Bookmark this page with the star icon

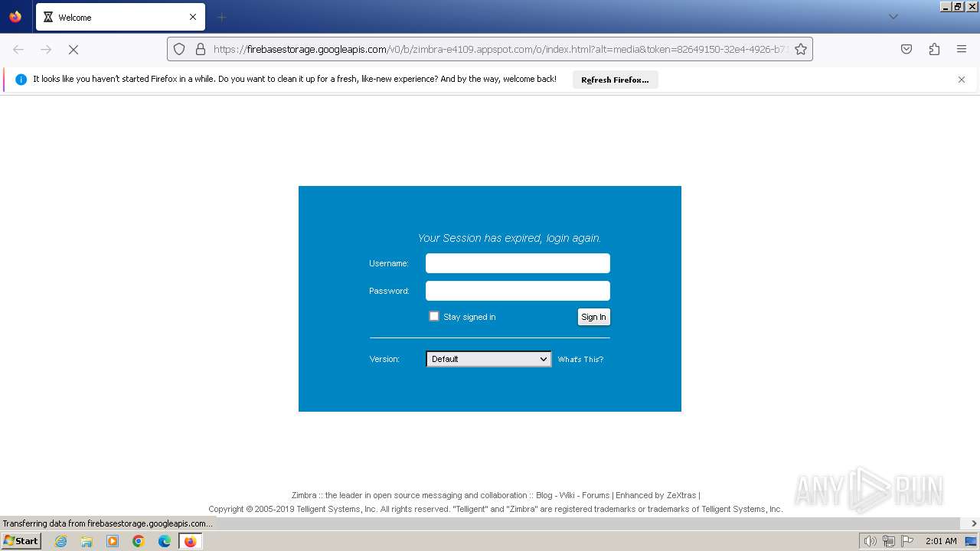coord(801,49)
